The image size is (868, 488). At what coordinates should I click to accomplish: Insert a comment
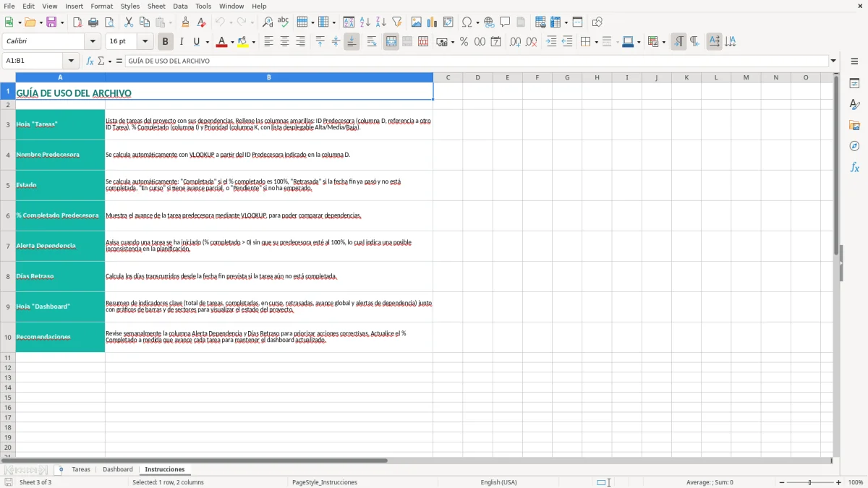[x=505, y=22]
